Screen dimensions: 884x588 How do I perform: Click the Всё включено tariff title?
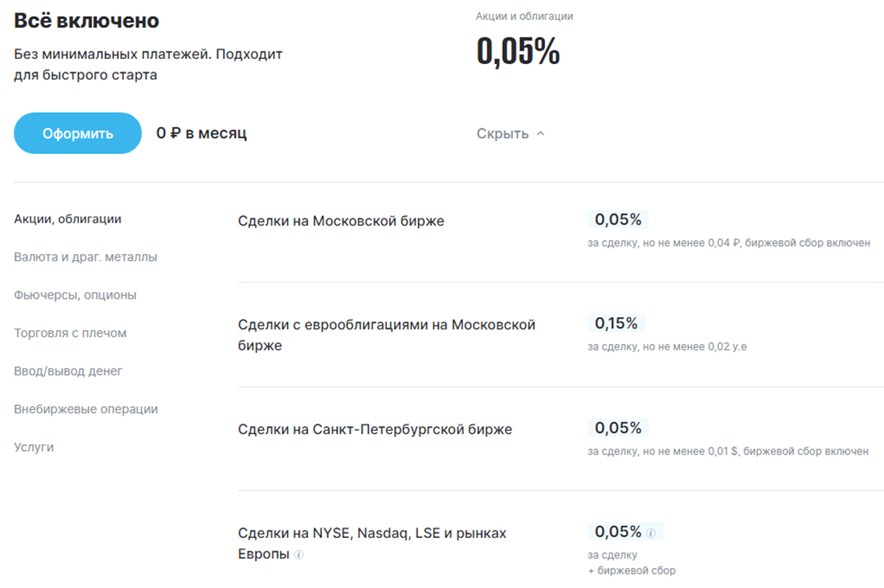tap(86, 21)
